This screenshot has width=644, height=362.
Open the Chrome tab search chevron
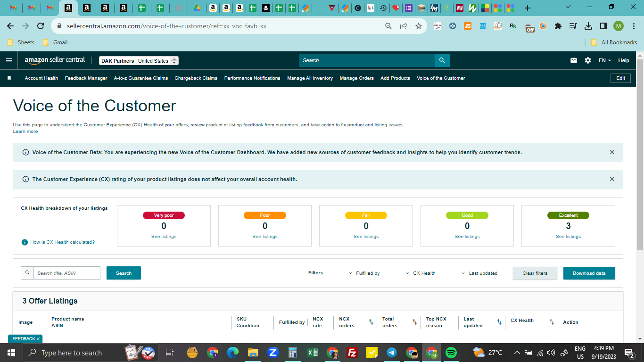[568, 8]
